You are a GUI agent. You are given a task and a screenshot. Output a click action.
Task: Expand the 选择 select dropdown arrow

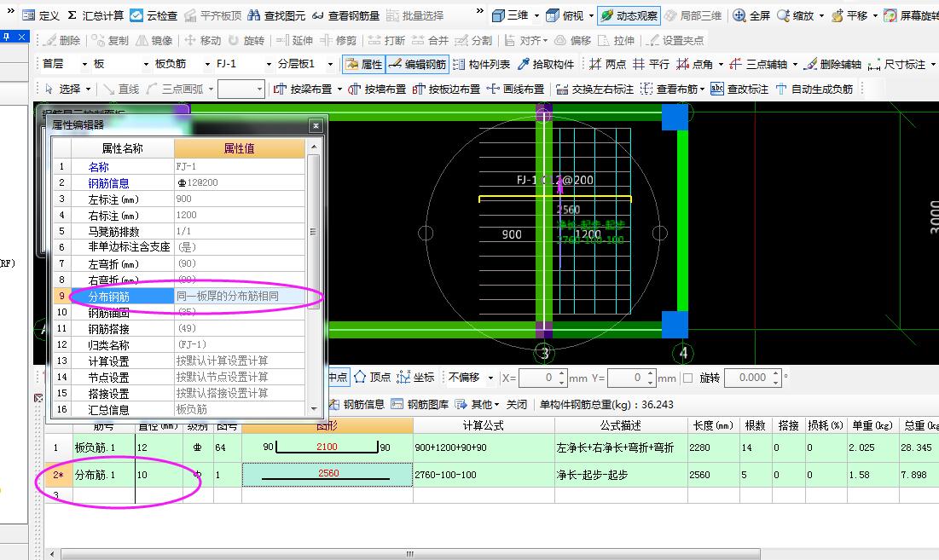[x=88, y=89]
